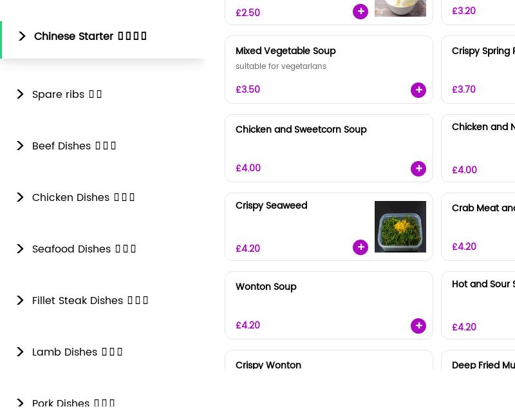Expand Spare ribs category chevron
Viewport: 515px width, 420px height.
20,95
